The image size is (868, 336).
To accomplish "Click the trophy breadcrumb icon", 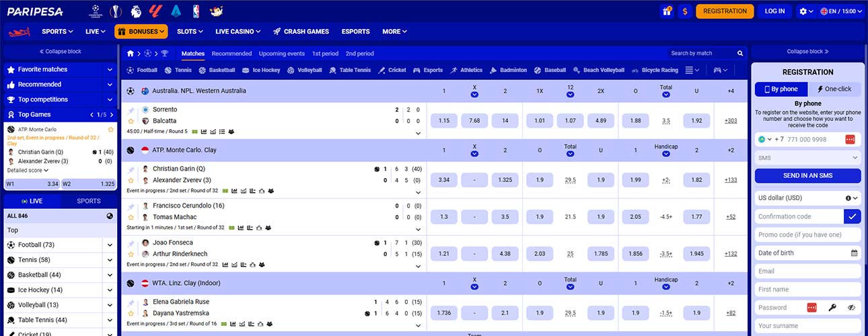I will (x=165, y=53).
